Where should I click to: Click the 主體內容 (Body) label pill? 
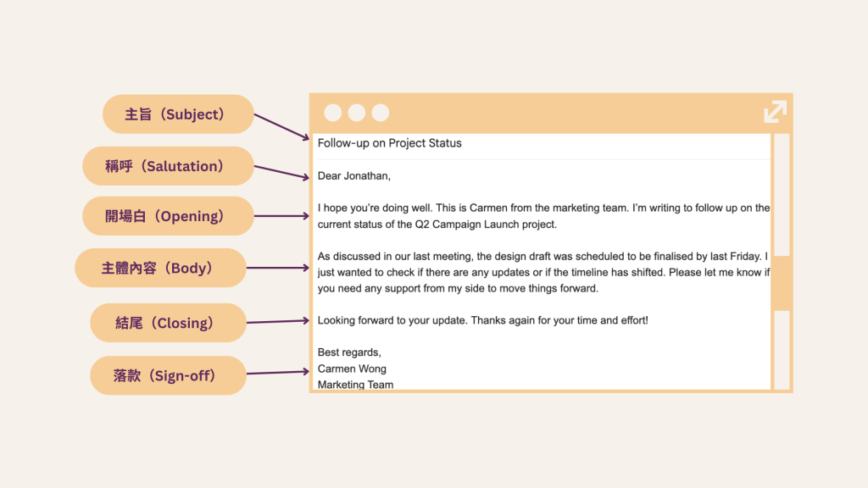click(x=161, y=268)
